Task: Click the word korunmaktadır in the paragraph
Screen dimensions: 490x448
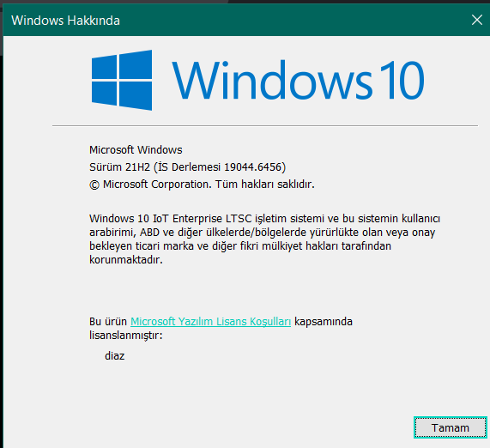Action: (x=126, y=259)
